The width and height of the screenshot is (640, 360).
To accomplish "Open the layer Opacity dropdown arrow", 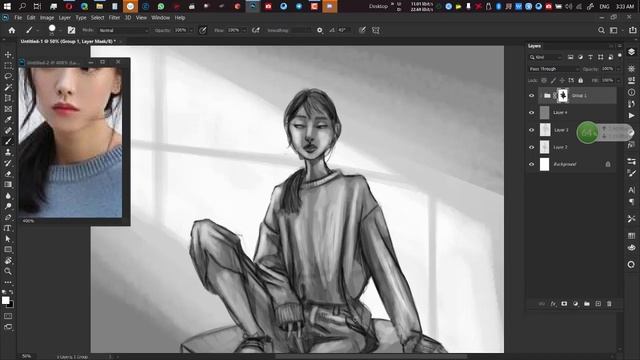I will click(x=619, y=69).
